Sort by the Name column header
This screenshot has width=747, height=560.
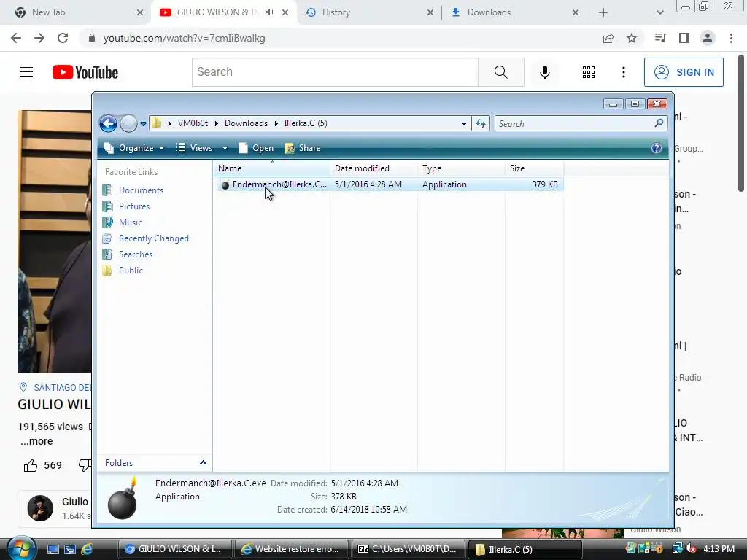(271, 168)
